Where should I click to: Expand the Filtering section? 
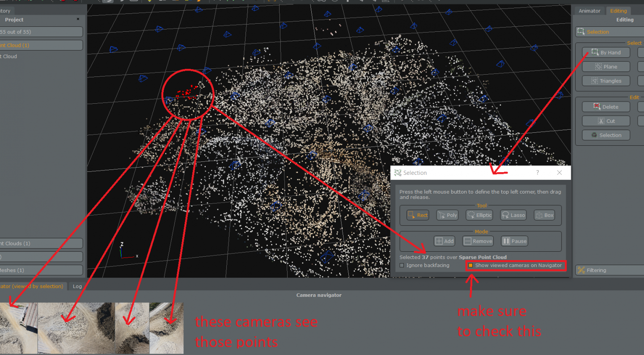(610, 270)
